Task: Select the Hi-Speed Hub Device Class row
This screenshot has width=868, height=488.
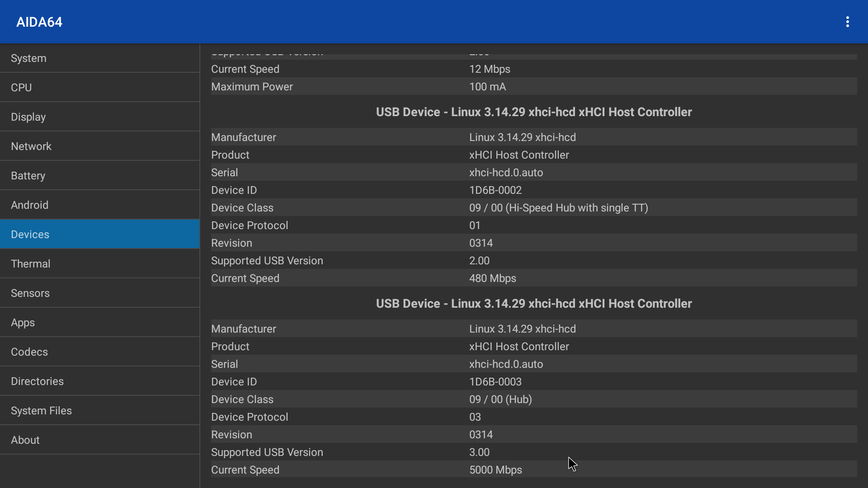Action: pos(533,208)
